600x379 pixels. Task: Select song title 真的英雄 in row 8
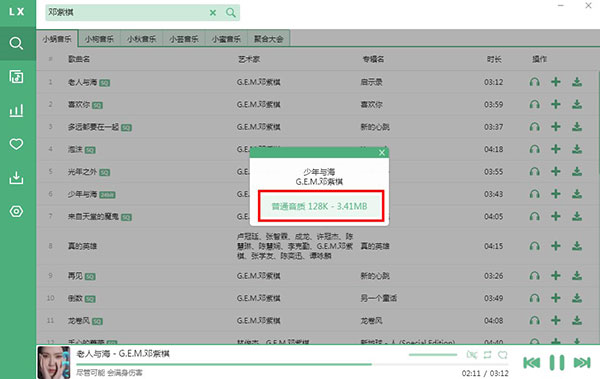click(x=82, y=246)
